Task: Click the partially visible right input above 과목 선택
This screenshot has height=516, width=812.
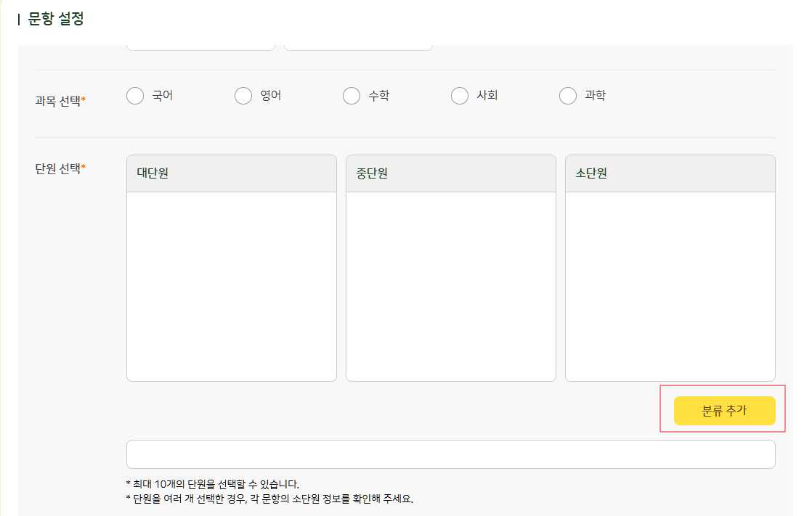Action: (358, 47)
